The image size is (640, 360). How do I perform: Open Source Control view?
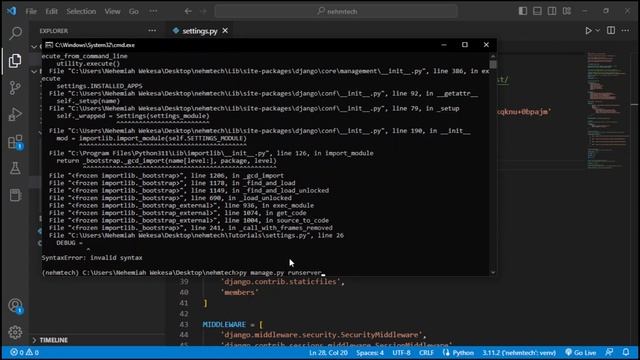(x=15, y=88)
